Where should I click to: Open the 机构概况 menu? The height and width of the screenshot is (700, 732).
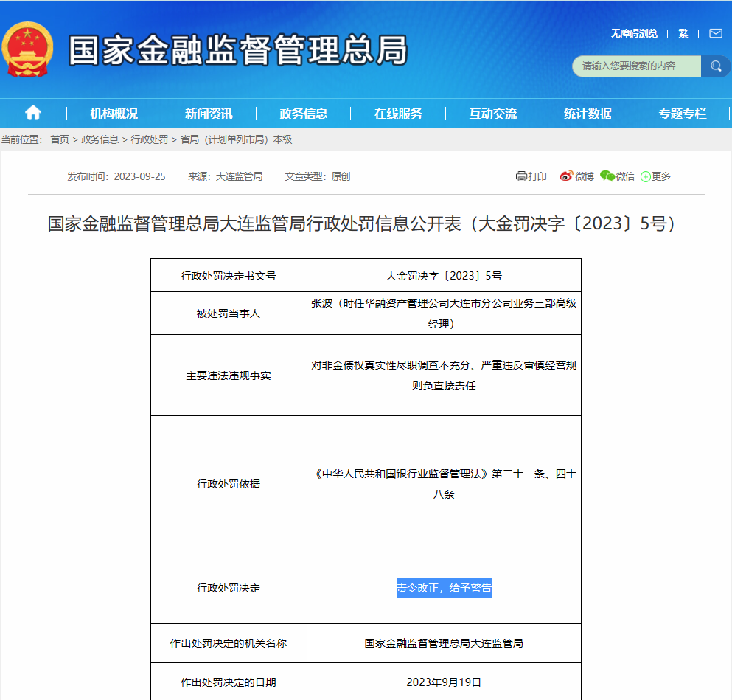(x=114, y=114)
